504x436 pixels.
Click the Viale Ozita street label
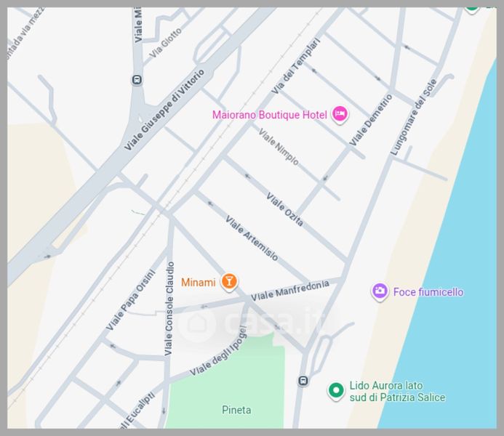click(284, 210)
